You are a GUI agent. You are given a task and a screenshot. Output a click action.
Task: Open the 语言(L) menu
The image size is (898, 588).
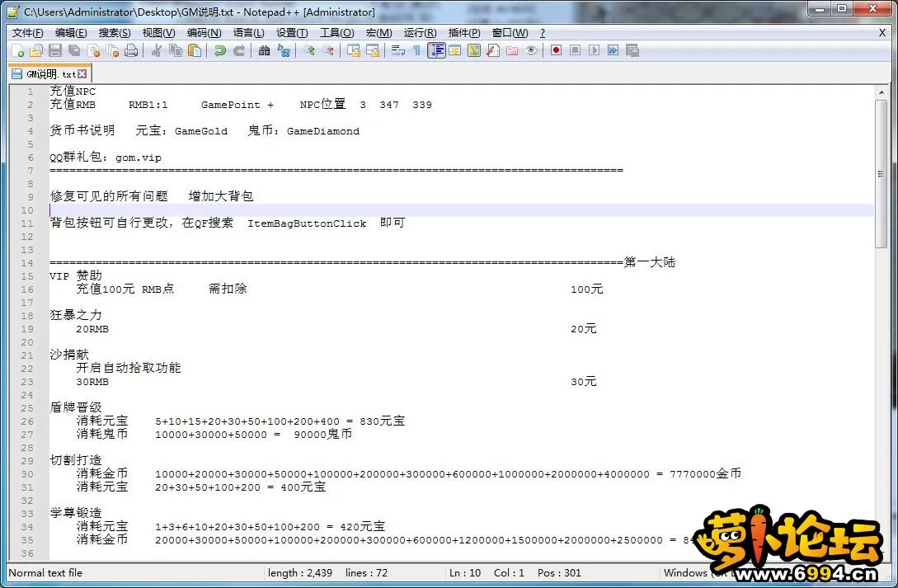coord(248,33)
